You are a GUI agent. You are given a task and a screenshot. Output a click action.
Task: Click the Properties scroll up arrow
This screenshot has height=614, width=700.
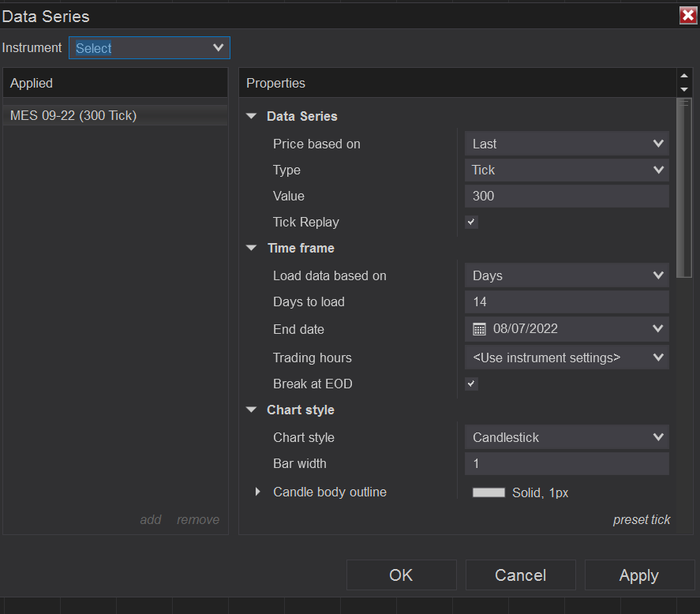[x=684, y=77]
